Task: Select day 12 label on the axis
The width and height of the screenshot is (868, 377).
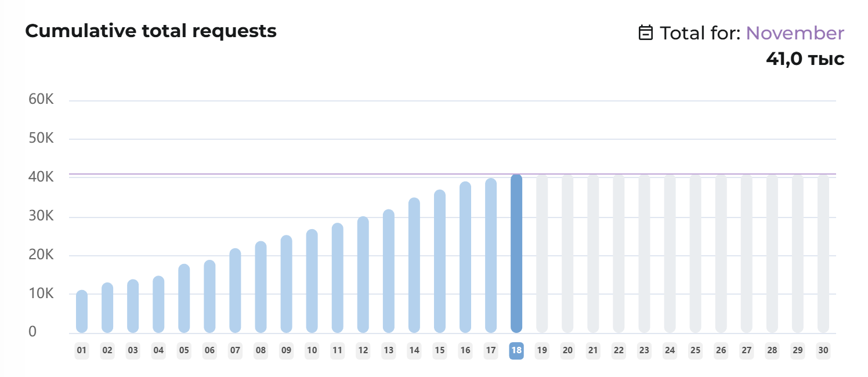Action: [x=363, y=350]
